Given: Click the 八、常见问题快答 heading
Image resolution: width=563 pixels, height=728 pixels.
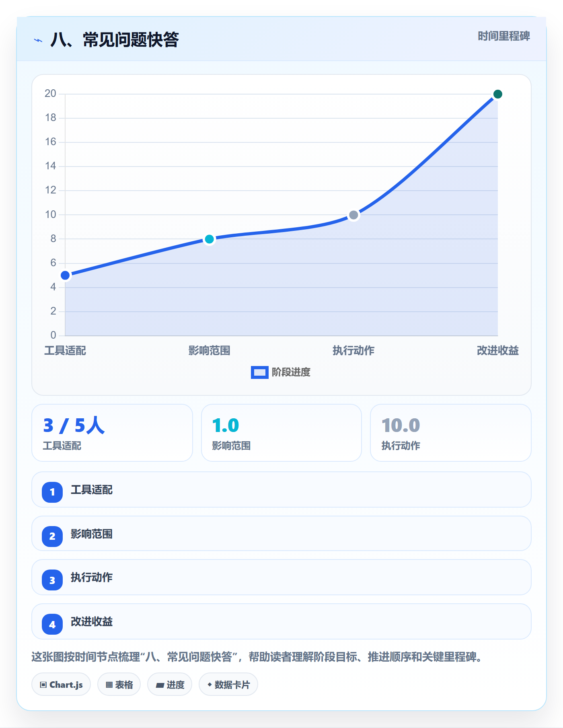Looking at the screenshot, I should tap(115, 40).
